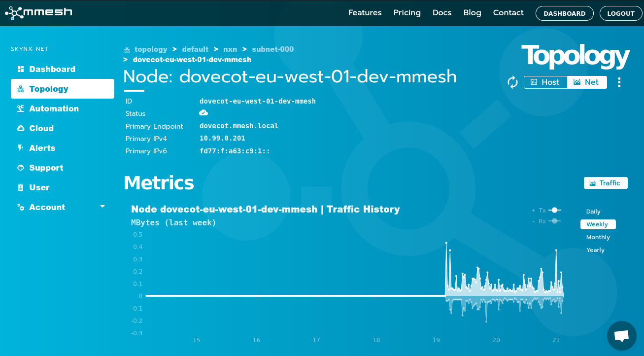Click the Metrics heading

click(159, 182)
